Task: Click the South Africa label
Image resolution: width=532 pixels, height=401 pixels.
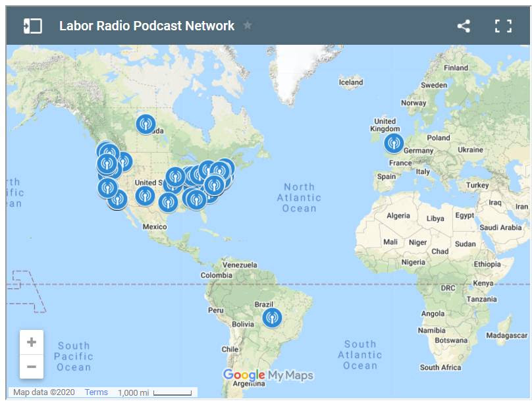Action: tap(440, 367)
